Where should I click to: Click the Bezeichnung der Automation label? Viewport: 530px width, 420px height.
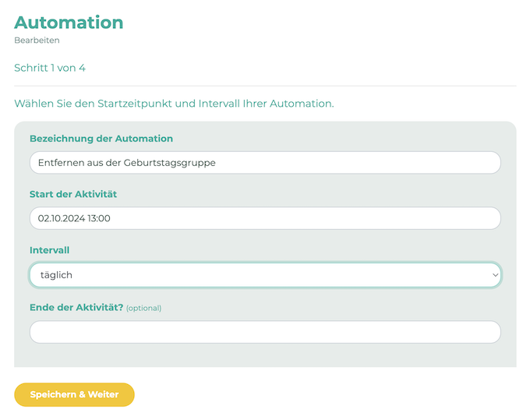(101, 139)
